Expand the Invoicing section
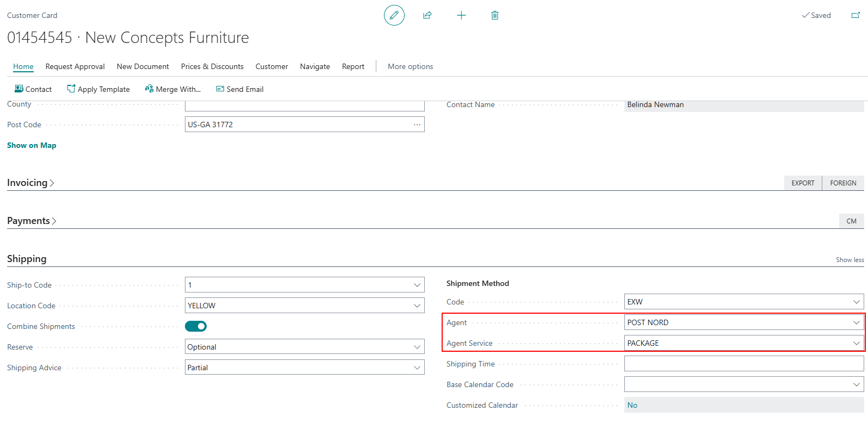Viewport: 868px width, 423px height. pos(30,183)
